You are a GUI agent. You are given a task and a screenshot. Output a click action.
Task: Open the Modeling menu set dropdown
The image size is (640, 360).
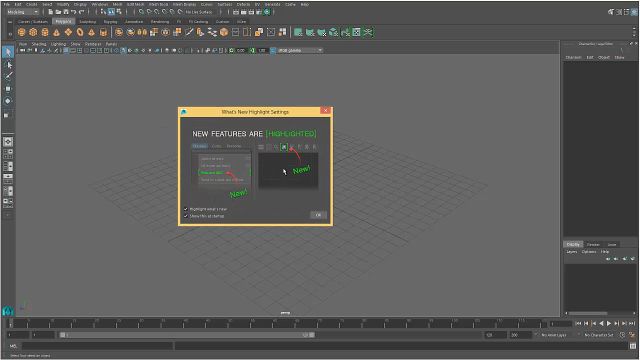tap(23, 12)
